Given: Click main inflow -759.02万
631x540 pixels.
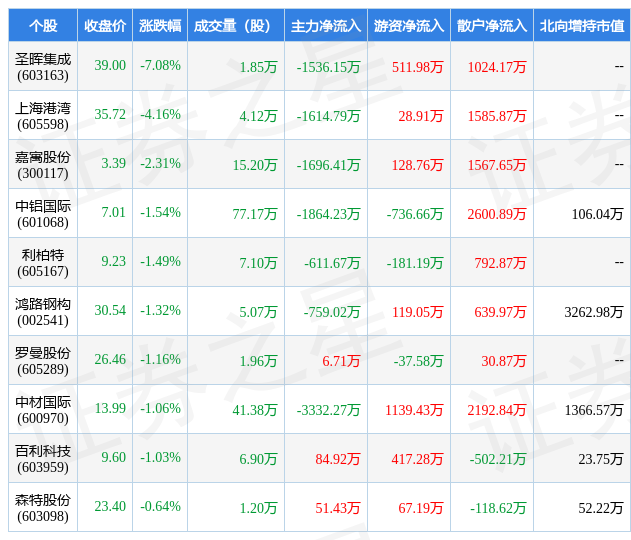Looking at the screenshot, I should (332, 312).
